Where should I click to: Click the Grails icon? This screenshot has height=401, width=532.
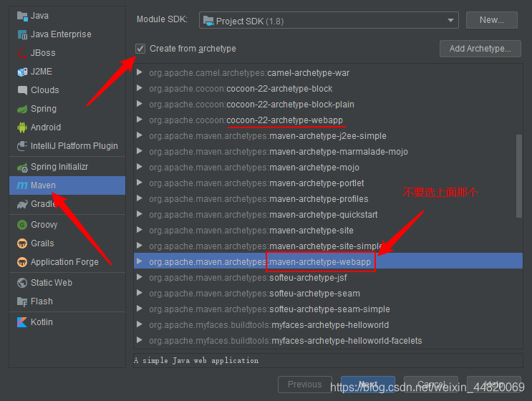pyautogui.click(x=22, y=243)
